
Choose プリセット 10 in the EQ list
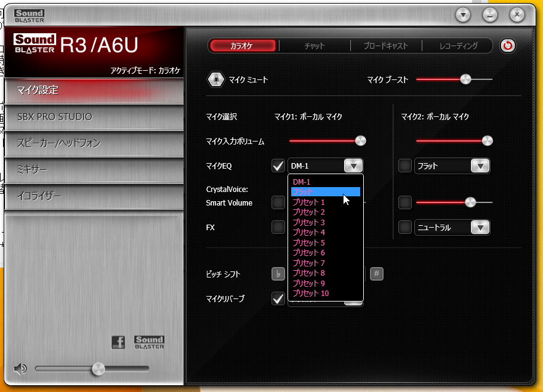tap(326, 294)
